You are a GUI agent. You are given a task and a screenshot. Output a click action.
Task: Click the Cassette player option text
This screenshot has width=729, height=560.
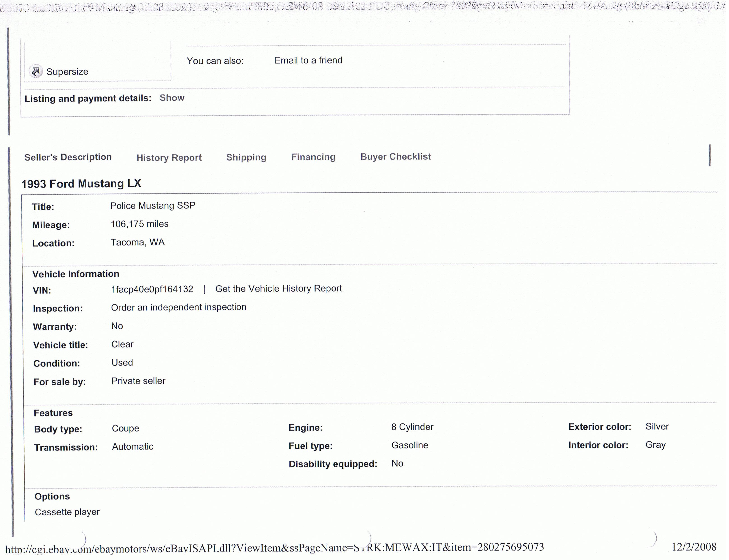click(x=67, y=512)
